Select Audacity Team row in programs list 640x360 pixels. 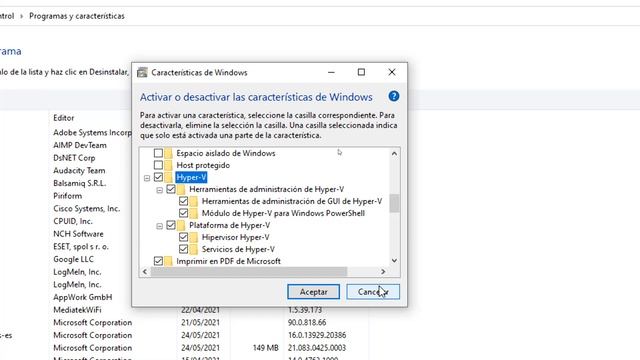click(79, 171)
